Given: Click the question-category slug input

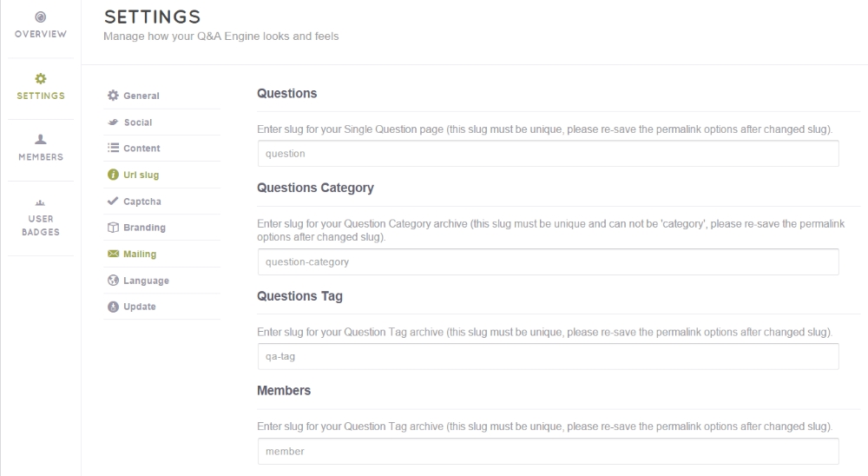Looking at the screenshot, I should 548,261.
